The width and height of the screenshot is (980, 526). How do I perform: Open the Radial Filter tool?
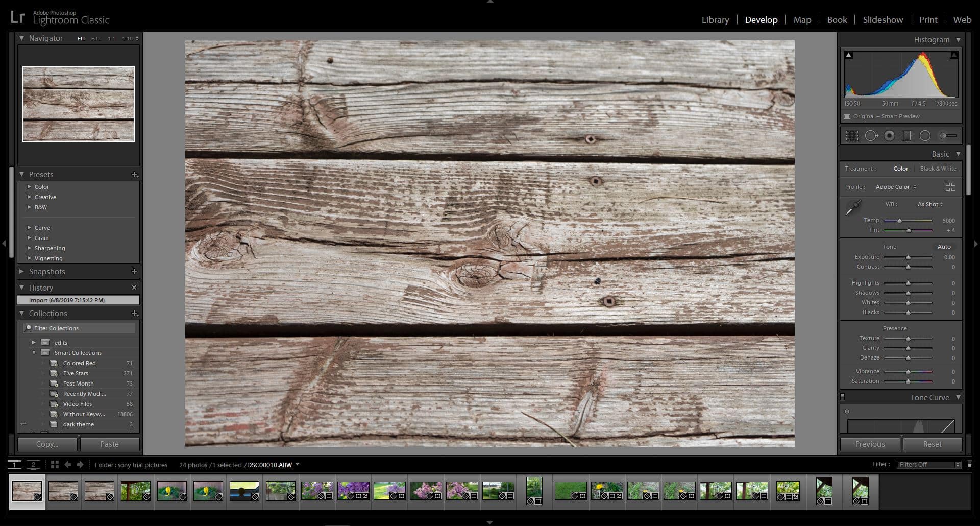pyautogui.click(x=924, y=136)
